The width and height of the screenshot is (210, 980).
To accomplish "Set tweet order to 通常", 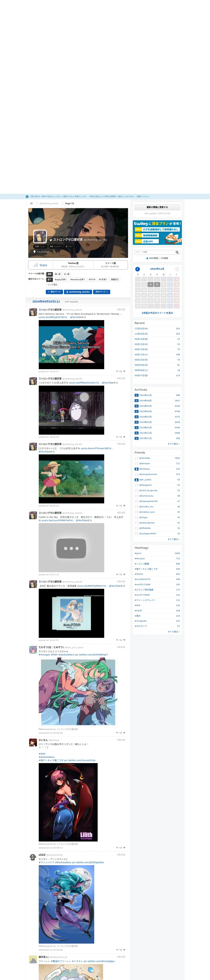I will click(50, 274).
